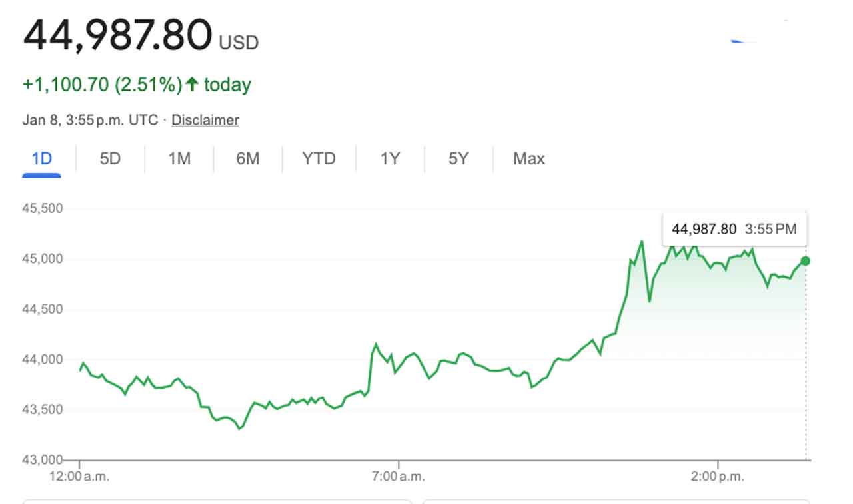853x504 pixels.
Task: Click the 45,500 price axis label
Action: click(42, 208)
